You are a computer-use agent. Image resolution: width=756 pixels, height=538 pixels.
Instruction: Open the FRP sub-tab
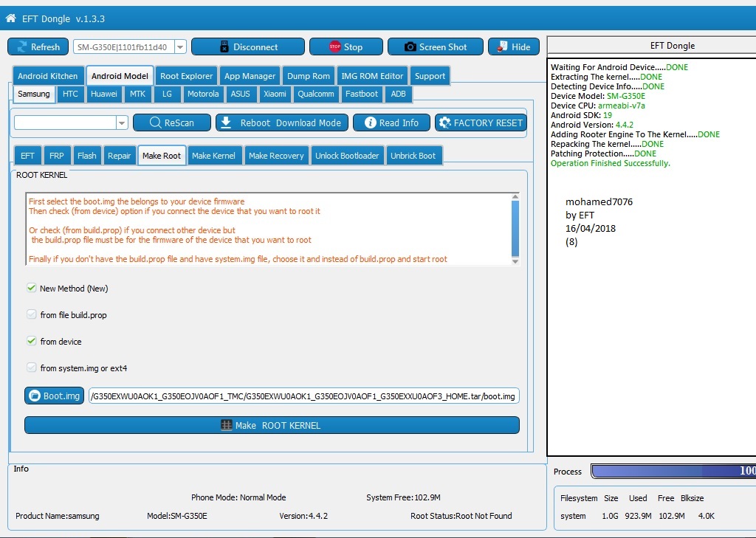(x=56, y=155)
